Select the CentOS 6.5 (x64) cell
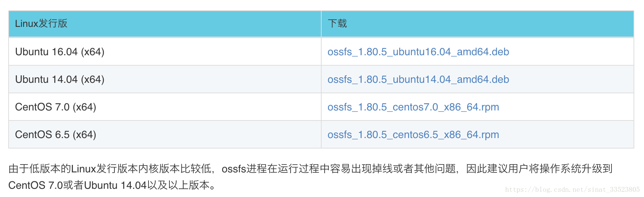The image size is (644, 197). coord(165,135)
